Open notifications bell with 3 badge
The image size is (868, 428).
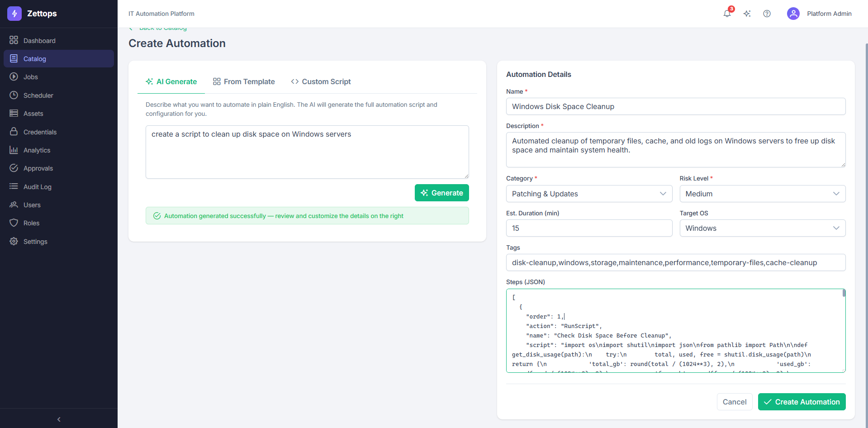(x=727, y=13)
